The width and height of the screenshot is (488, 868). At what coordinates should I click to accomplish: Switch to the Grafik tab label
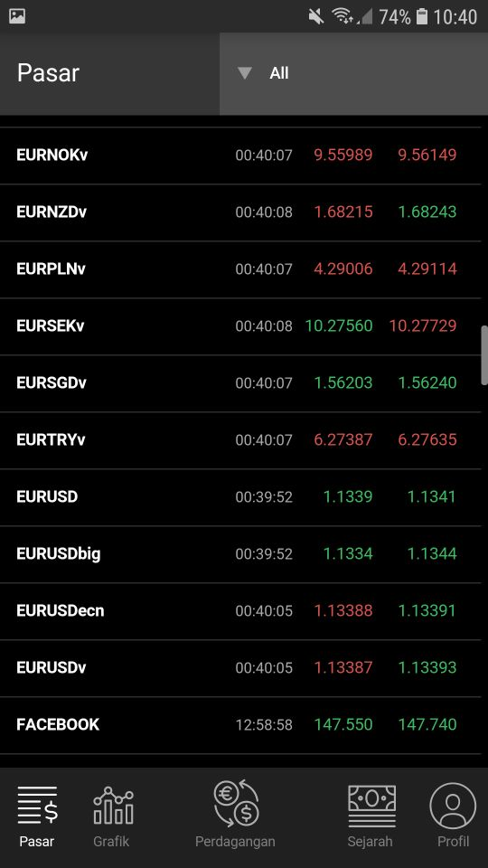111,842
